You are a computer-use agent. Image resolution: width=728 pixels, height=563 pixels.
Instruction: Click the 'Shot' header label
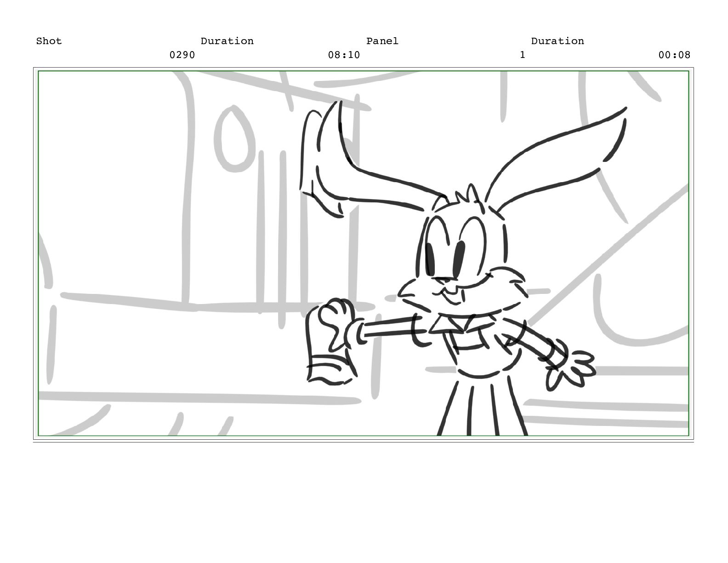point(49,41)
